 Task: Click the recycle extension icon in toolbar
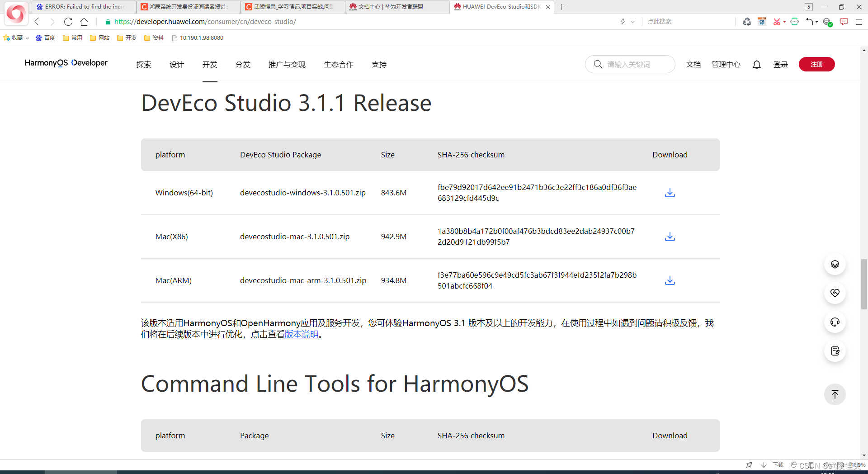click(x=747, y=22)
